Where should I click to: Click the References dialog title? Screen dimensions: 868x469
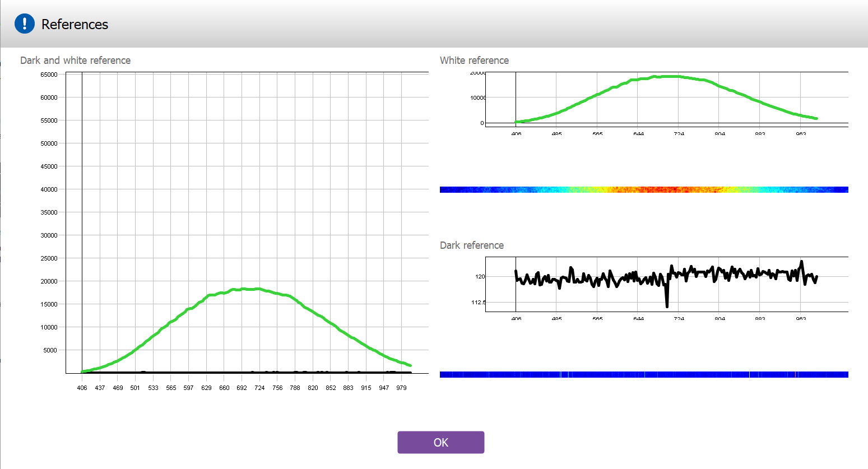click(75, 25)
